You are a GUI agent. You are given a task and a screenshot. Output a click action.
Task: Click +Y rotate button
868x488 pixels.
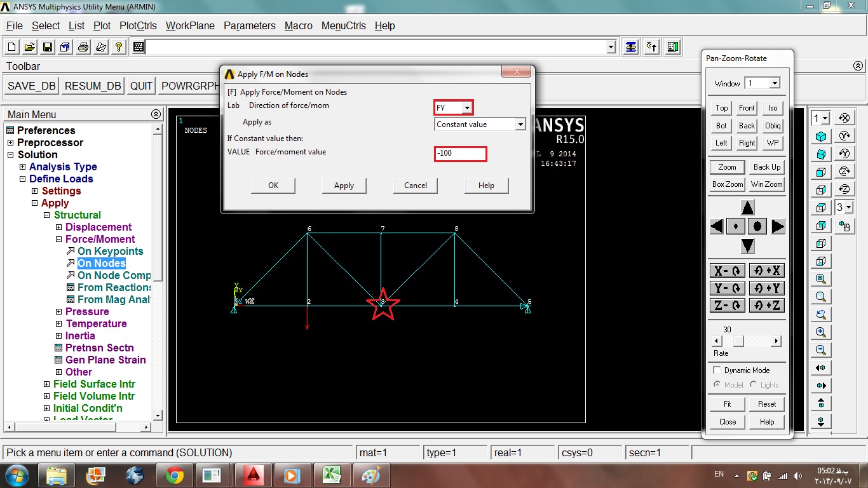[x=767, y=288]
